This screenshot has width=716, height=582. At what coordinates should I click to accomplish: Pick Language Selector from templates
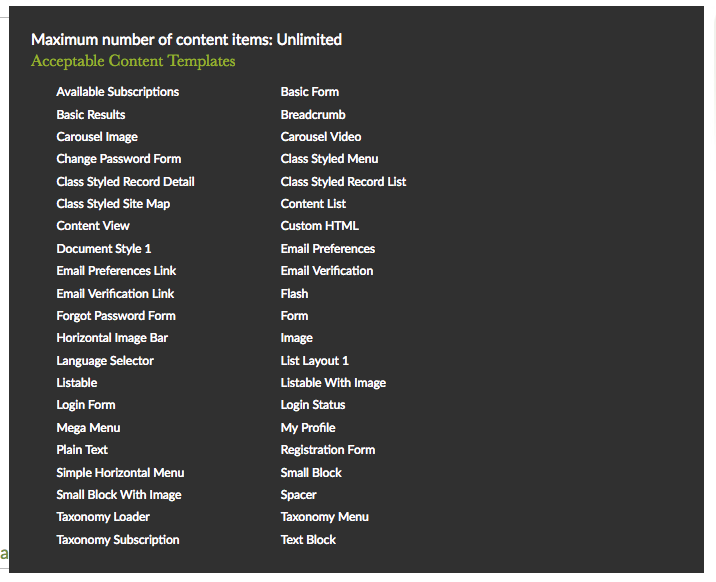click(105, 361)
